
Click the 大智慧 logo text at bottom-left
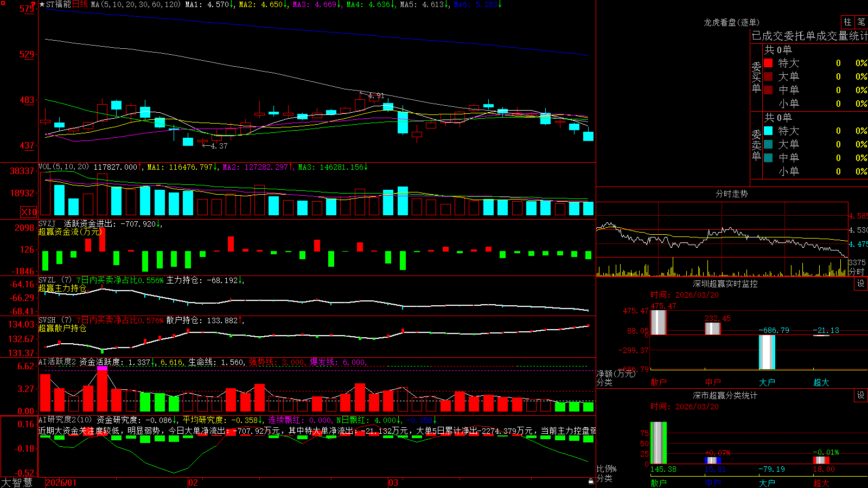pyautogui.click(x=17, y=483)
